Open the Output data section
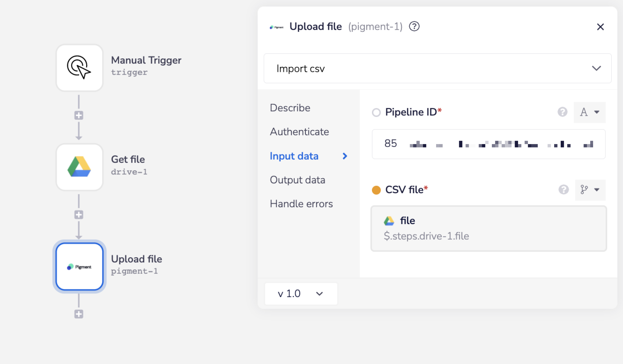Image resolution: width=623 pixels, height=364 pixels. click(297, 180)
